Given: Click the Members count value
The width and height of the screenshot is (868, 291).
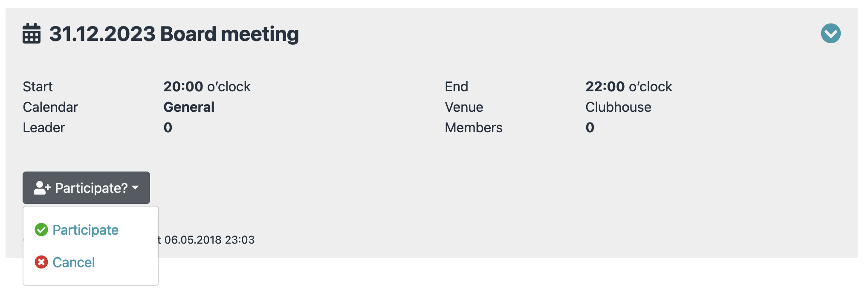Looking at the screenshot, I should pyautogui.click(x=590, y=128).
